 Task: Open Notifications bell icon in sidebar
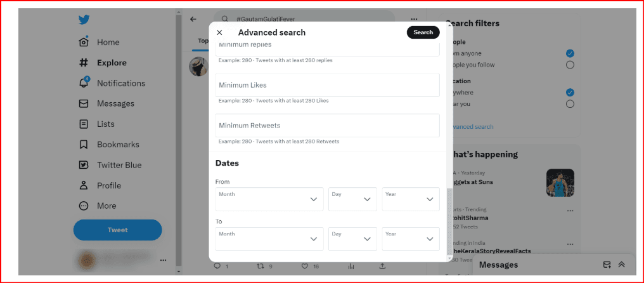pos(84,82)
